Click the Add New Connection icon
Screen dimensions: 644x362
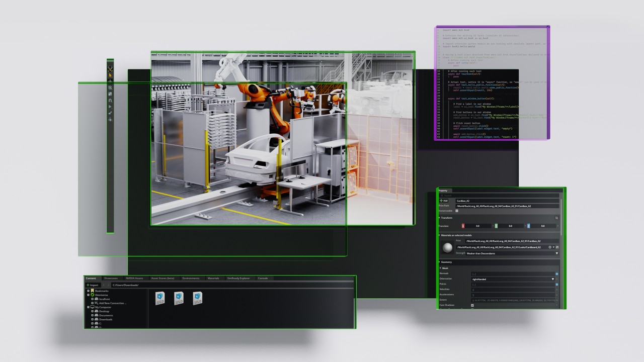click(x=97, y=303)
